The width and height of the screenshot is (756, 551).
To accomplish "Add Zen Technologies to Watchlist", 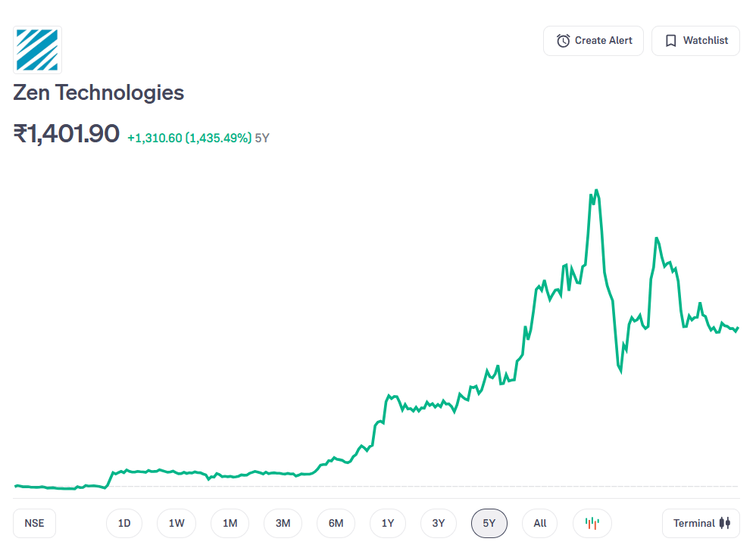I will click(695, 41).
